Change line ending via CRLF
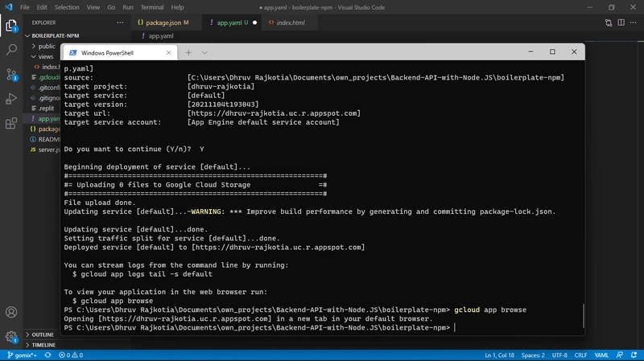The height and width of the screenshot is (361, 644). coord(580,355)
